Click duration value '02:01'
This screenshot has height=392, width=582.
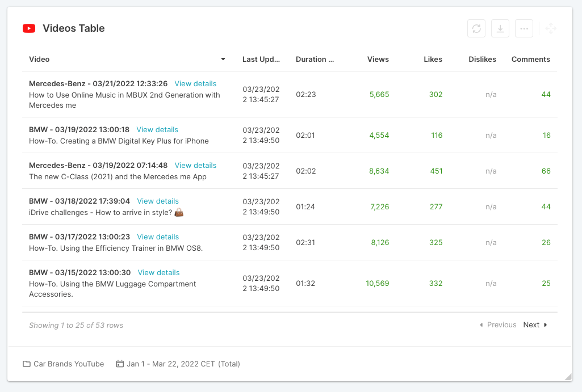(305, 136)
